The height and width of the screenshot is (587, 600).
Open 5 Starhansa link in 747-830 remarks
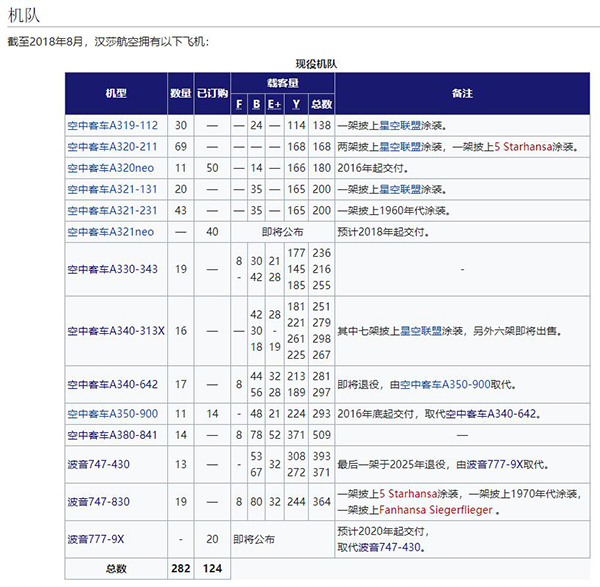[x=408, y=494]
